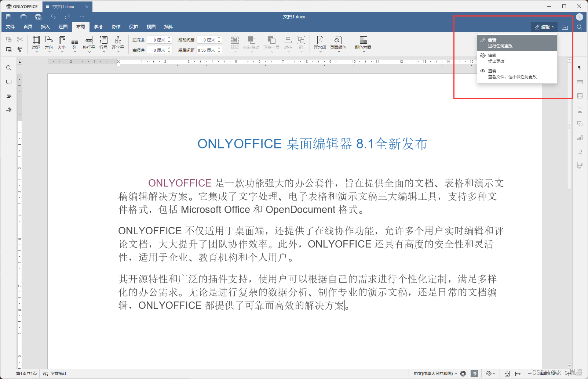The width and height of the screenshot is (588, 379).
Task: Switch to the 插件 tab
Action: pos(169,27)
